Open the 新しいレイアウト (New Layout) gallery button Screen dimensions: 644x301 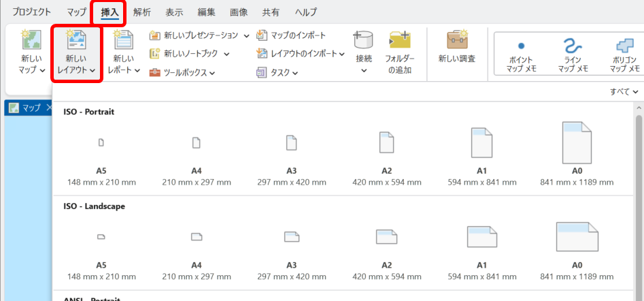point(76,54)
